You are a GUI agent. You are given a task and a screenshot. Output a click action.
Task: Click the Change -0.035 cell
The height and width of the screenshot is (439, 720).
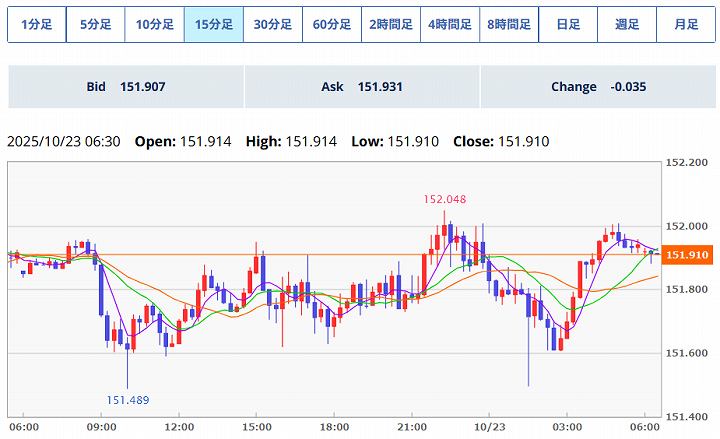[x=598, y=87]
